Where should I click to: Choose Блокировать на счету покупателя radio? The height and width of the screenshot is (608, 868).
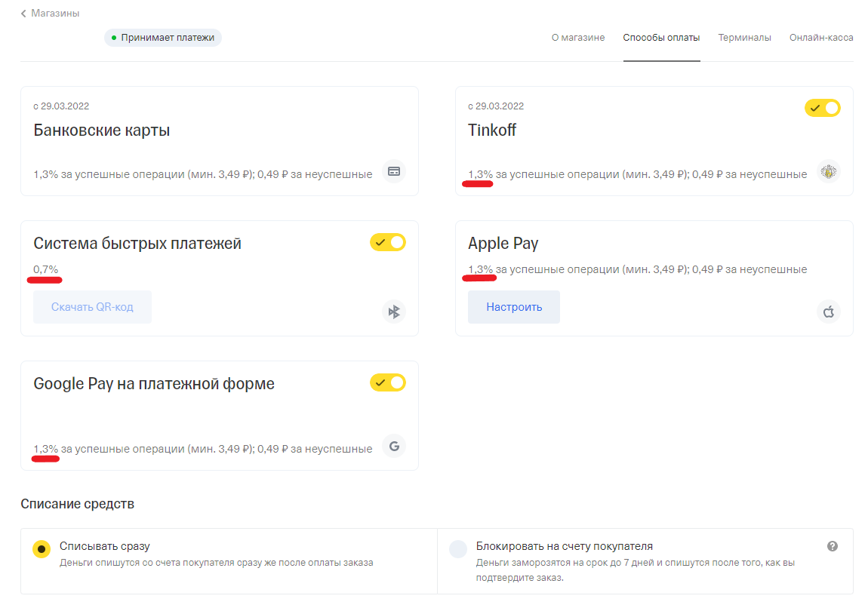coord(458,548)
